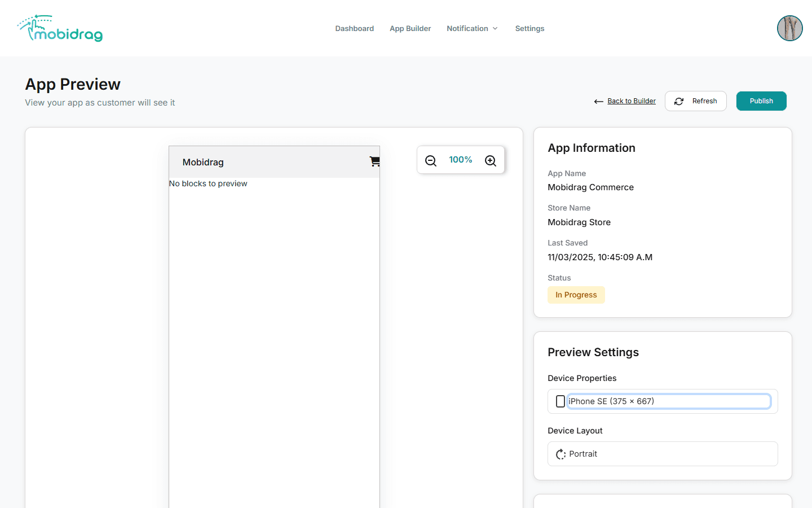
Task: Expand the Notification chevron arrow
Action: click(495, 28)
